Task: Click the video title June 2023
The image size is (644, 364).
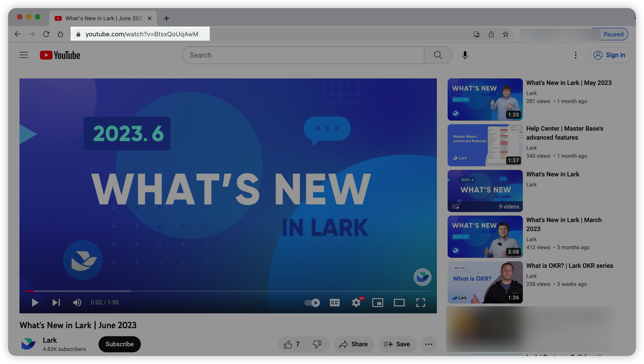Action: [x=78, y=325]
